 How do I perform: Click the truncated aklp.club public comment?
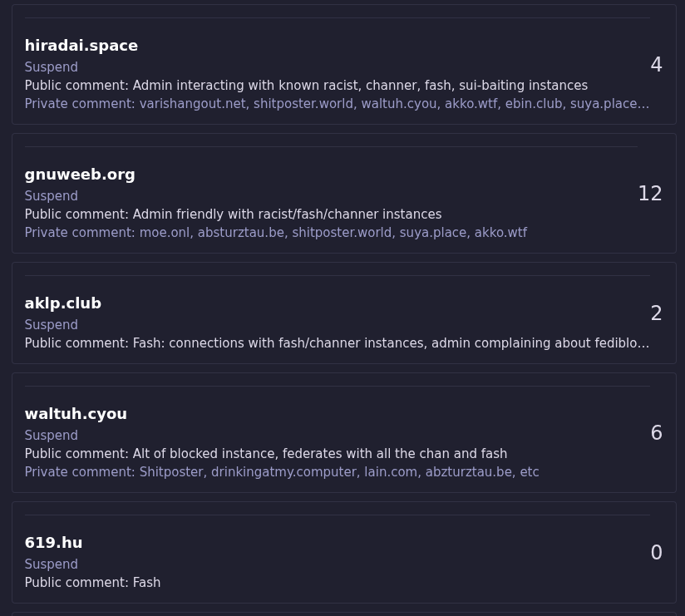point(336,343)
